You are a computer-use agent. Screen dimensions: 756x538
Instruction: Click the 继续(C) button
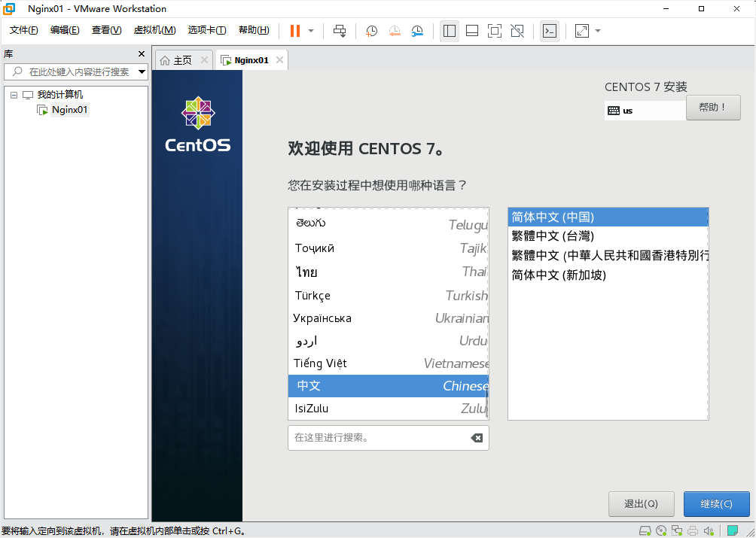coord(716,504)
